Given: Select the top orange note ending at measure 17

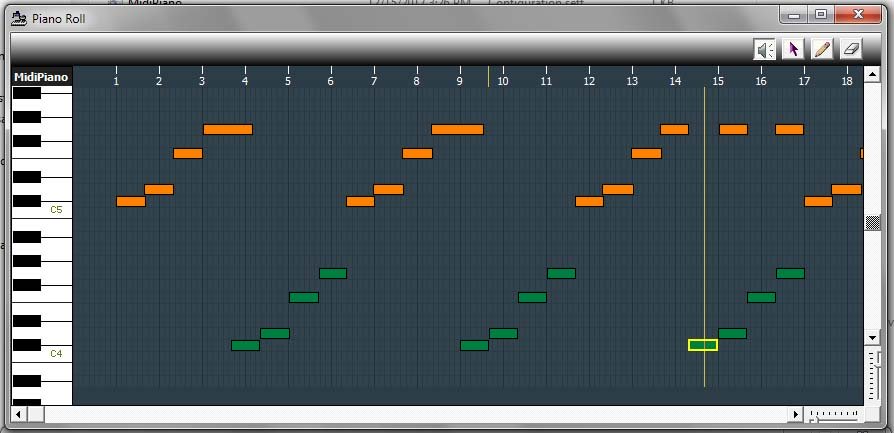Looking at the screenshot, I should [790, 130].
